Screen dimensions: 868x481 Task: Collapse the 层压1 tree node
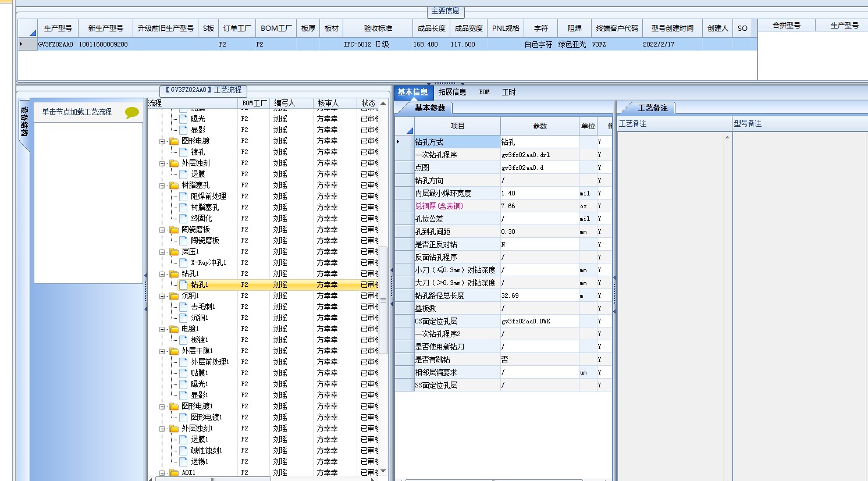162,252
